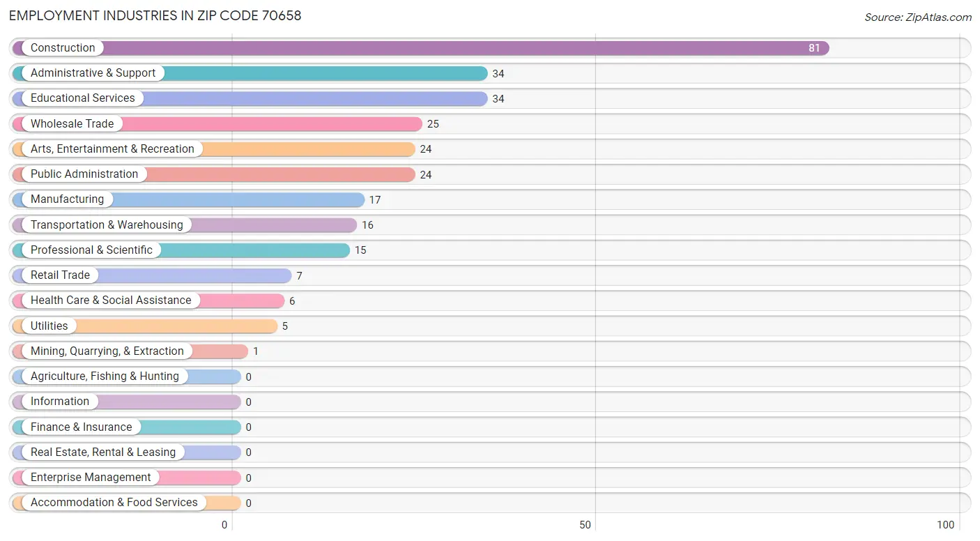Select the Public Administration label
The image size is (980, 541).
[x=84, y=174]
